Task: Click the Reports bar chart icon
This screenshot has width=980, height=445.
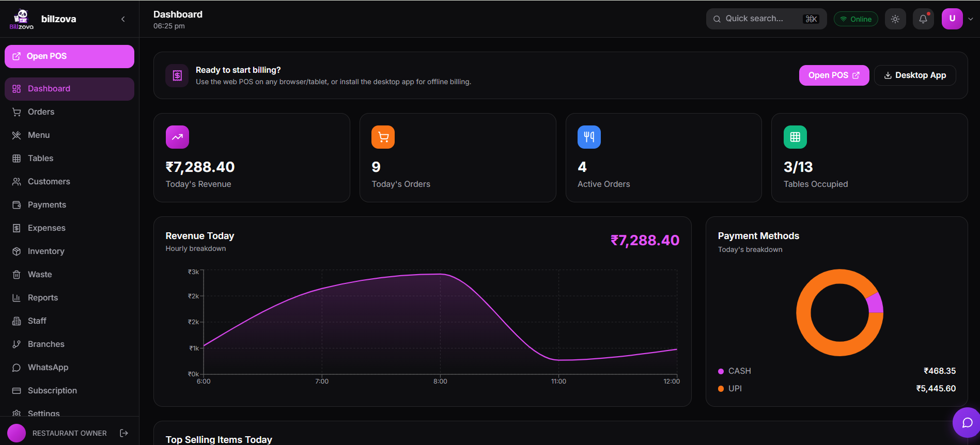Action: tap(17, 298)
